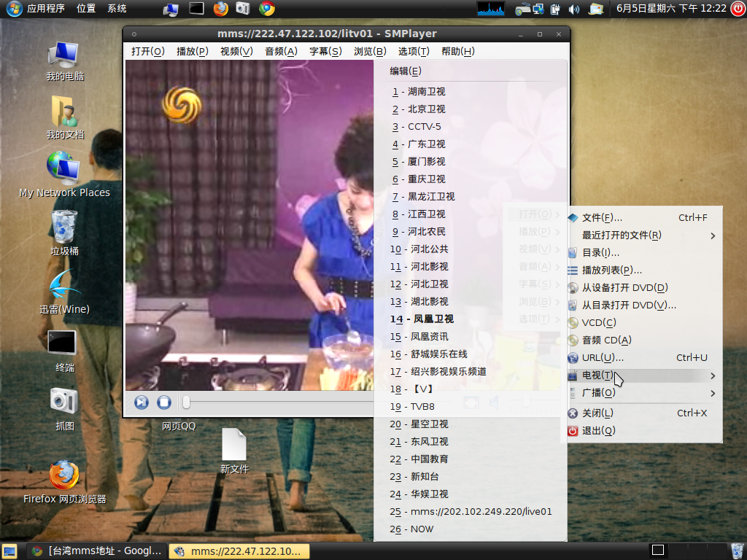Open 位置 places menu in top panel

(86, 9)
